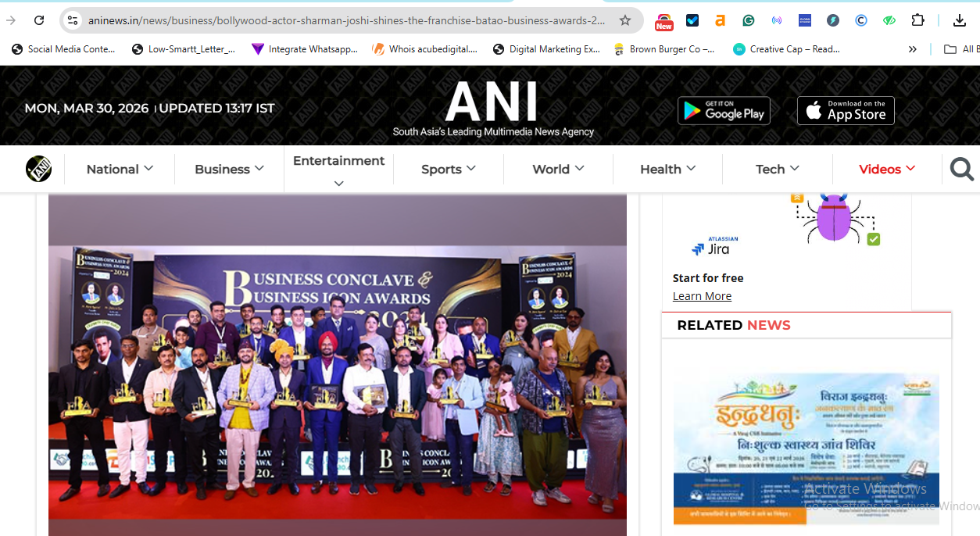Click the Amazon extension icon
The image size is (980, 536).
coord(720,20)
